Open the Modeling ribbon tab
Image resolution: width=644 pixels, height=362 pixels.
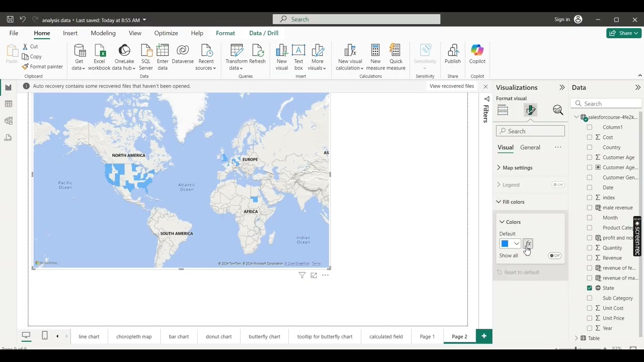coord(103,33)
